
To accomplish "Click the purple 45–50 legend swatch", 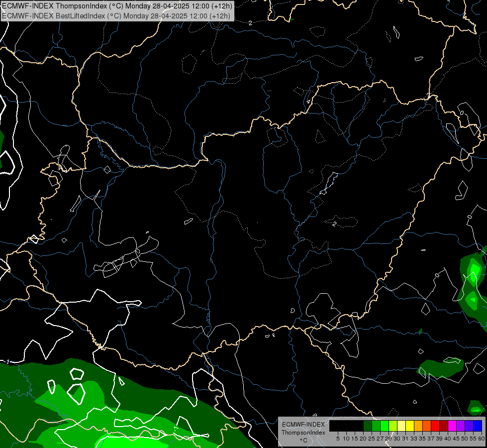I will [x=461, y=426].
